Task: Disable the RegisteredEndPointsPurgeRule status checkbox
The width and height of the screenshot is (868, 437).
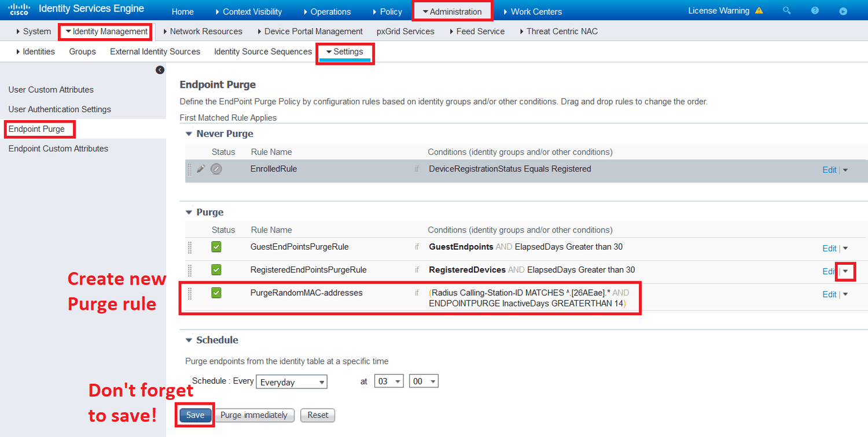Action: (x=216, y=269)
